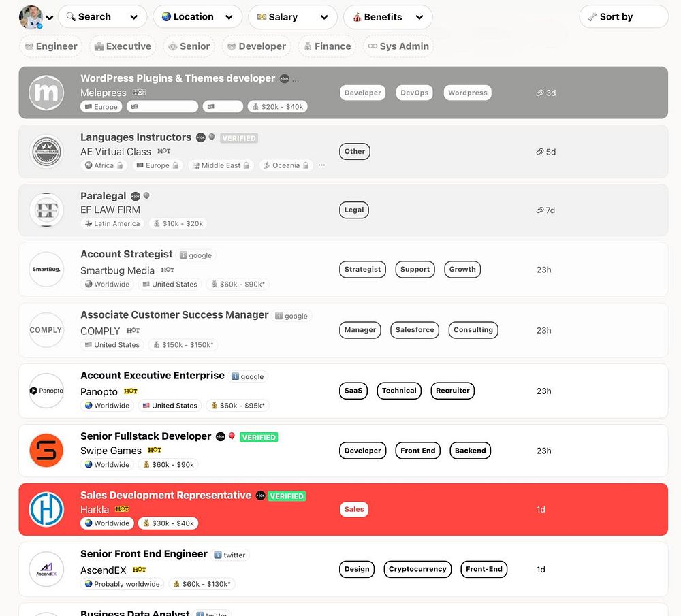Click badge icon after WordPress Plugins title
The height and width of the screenshot is (616, 681).
pyautogui.click(x=285, y=78)
